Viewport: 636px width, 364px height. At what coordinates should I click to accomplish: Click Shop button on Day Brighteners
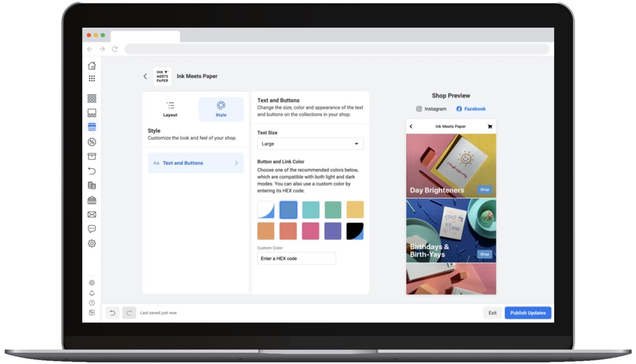pyautogui.click(x=484, y=190)
